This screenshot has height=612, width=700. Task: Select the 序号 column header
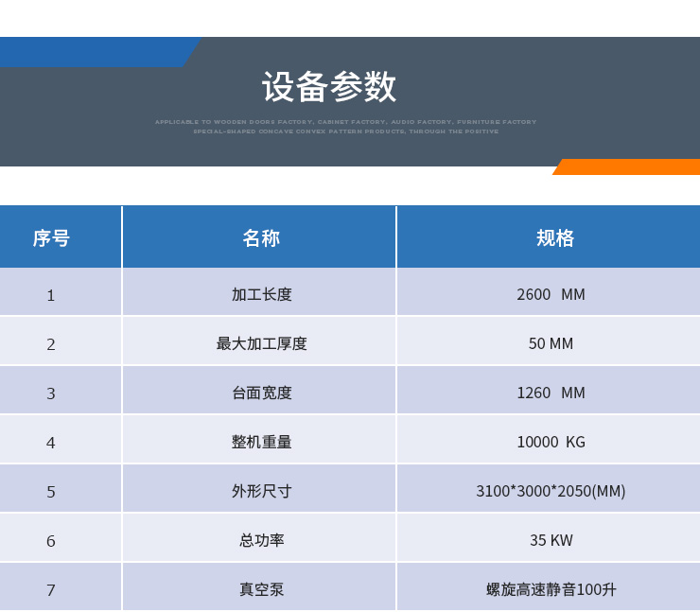tap(51, 238)
